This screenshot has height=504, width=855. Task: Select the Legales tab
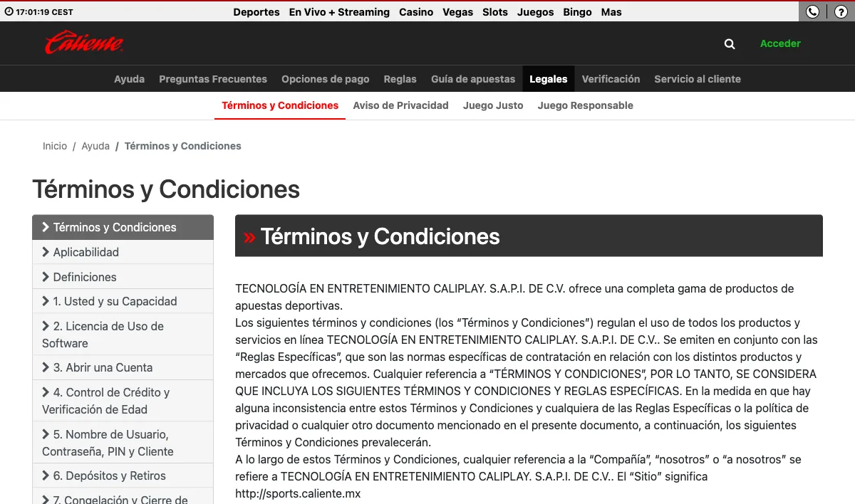(549, 79)
